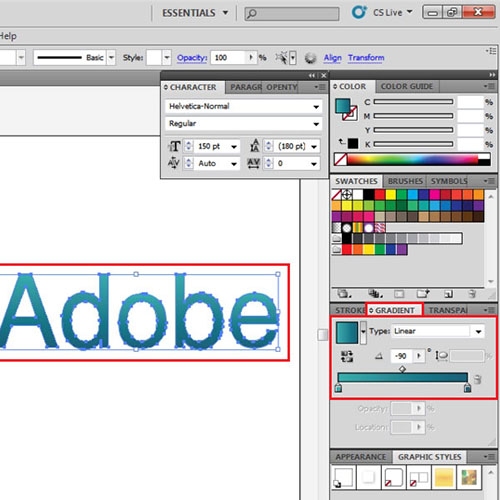Click the gradient fill preview swatch
The width and height of the screenshot is (500, 500).
(x=347, y=332)
